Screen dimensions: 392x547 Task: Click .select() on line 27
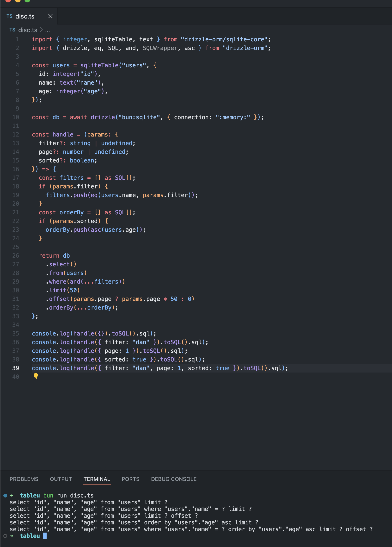click(61, 264)
